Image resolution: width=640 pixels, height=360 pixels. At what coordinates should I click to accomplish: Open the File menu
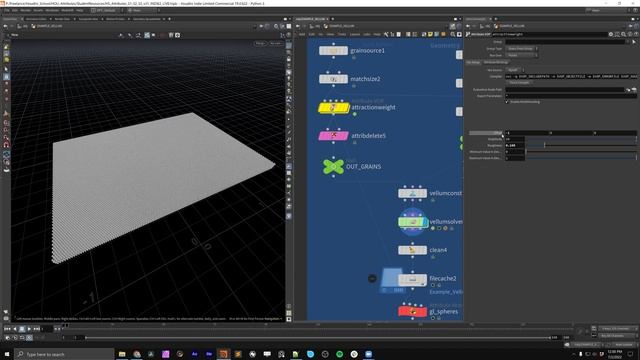click(7, 10)
